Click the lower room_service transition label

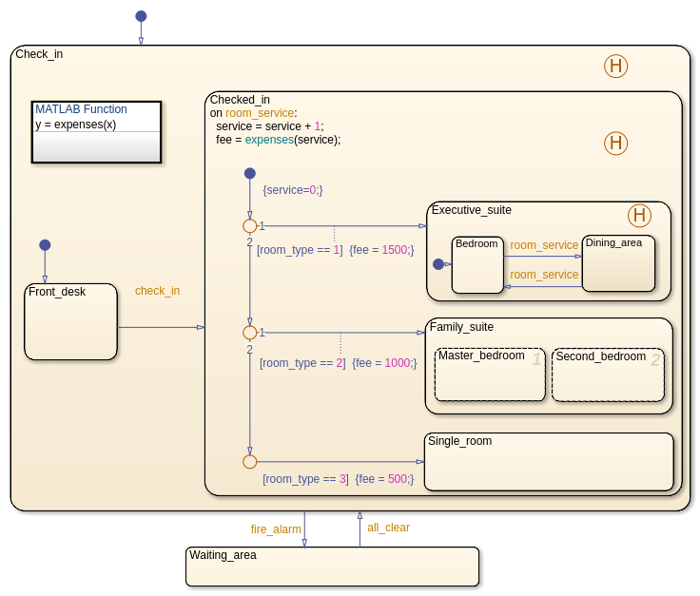point(544,275)
